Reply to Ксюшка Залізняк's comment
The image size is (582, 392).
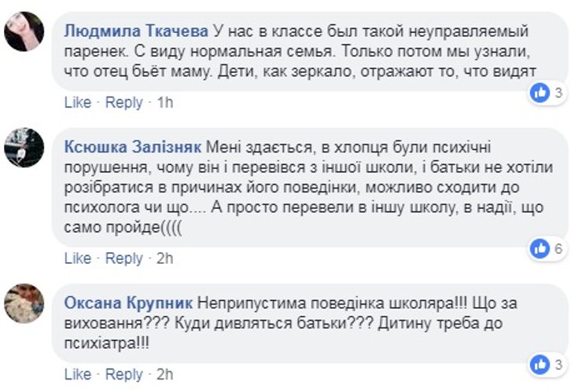pos(124,258)
